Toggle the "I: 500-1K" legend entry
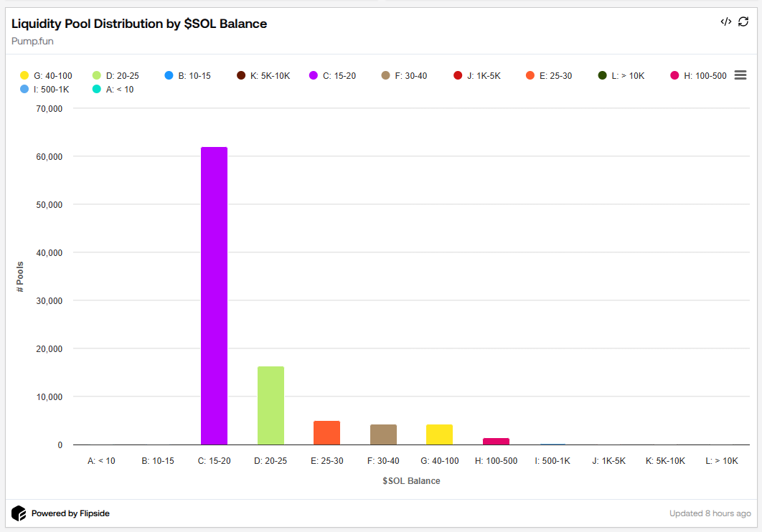Image resolution: width=762 pixels, height=532 pixels. tap(44, 89)
